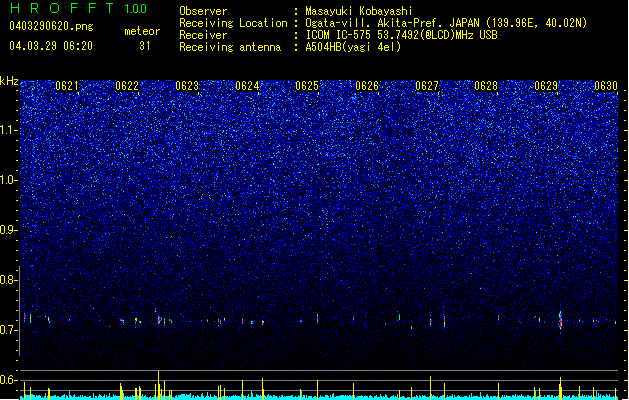This screenshot has height=400, width=629.
Task: Click observer name Masayuki Kobayashi
Action: [359, 11]
